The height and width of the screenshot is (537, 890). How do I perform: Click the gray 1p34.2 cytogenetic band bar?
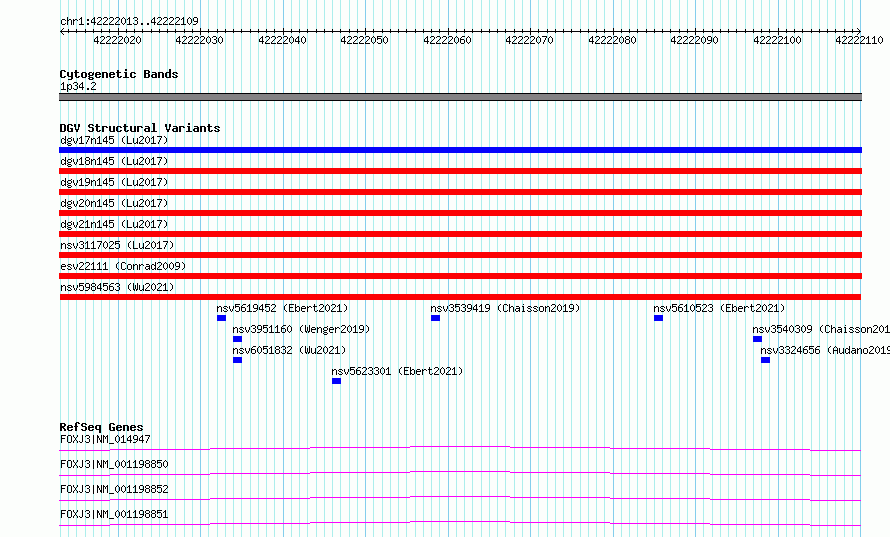(460, 97)
